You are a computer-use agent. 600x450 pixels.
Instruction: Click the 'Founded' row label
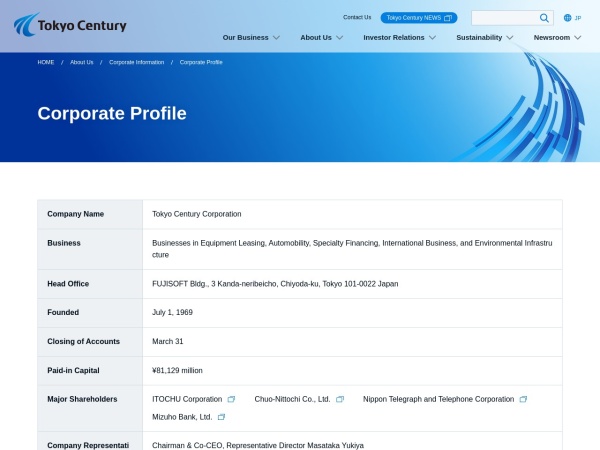[x=63, y=312]
